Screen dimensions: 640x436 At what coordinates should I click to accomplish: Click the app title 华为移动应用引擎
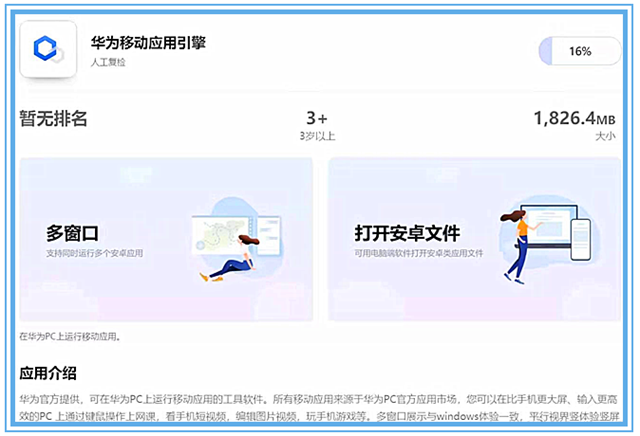pos(148,42)
